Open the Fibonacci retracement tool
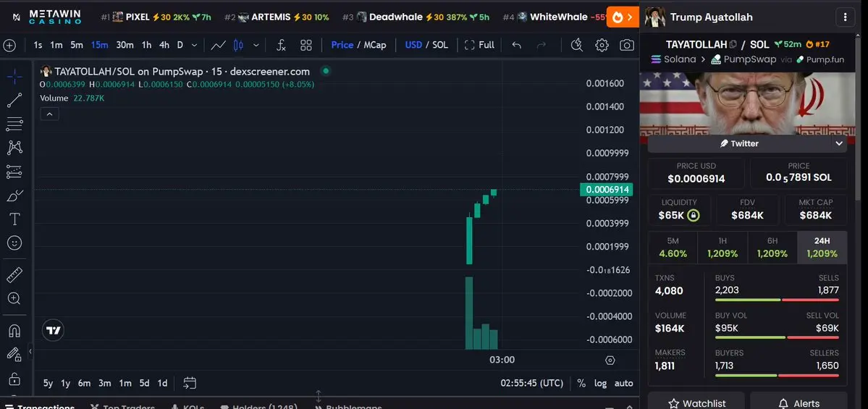This screenshot has height=409, width=868. coord(14,124)
